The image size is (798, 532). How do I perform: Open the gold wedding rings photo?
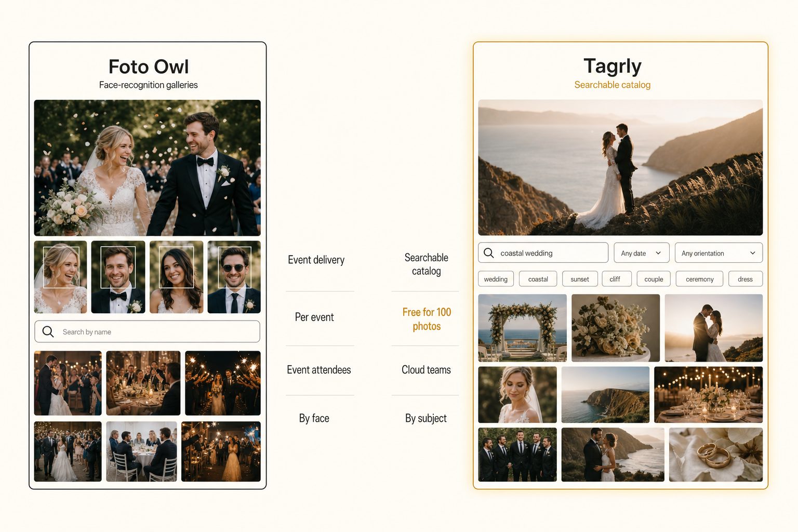[716, 455]
